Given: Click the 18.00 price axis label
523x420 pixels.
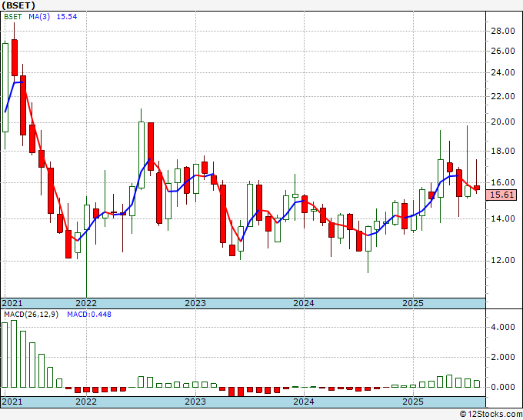Looking at the screenshot, I should pos(503,151).
